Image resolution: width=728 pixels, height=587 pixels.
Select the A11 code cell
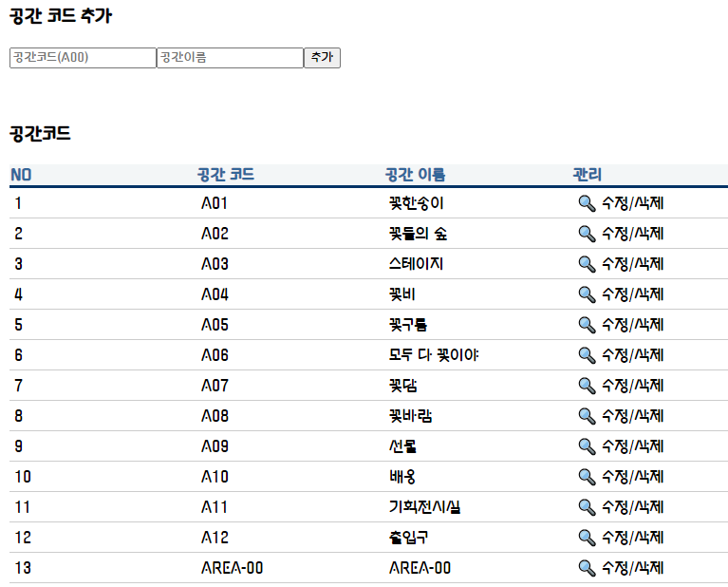(215, 507)
